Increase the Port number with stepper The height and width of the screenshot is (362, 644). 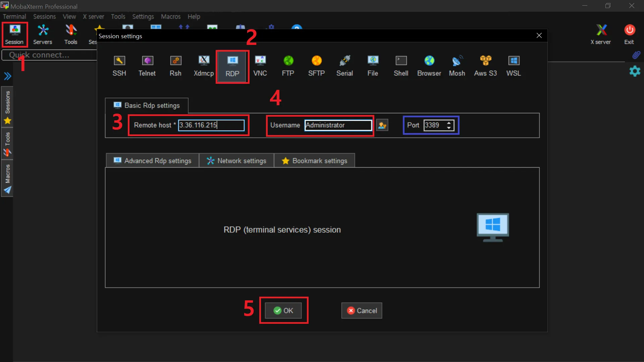[x=449, y=123]
